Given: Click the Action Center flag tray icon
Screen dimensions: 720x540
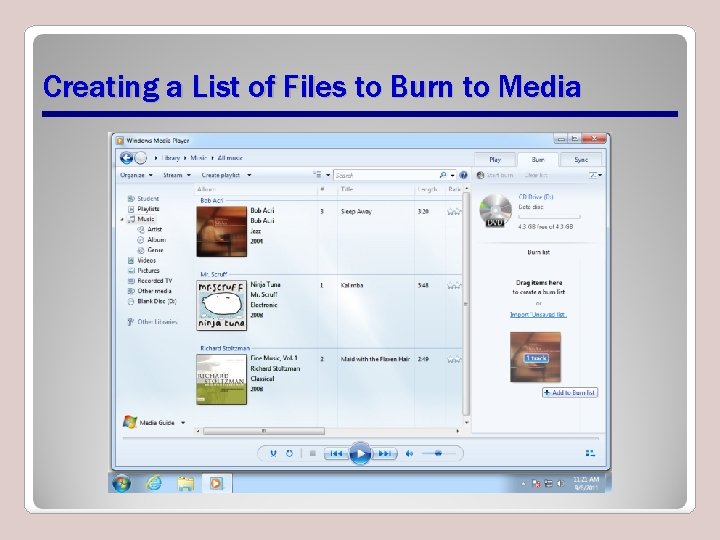Looking at the screenshot, I should pyautogui.click(x=536, y=483).
